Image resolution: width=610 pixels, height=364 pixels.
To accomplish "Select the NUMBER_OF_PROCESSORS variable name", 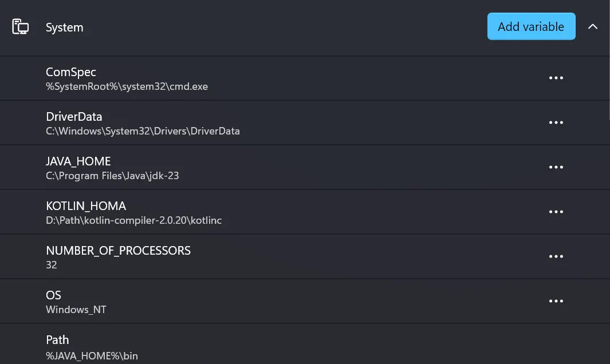I will [118, 251].
